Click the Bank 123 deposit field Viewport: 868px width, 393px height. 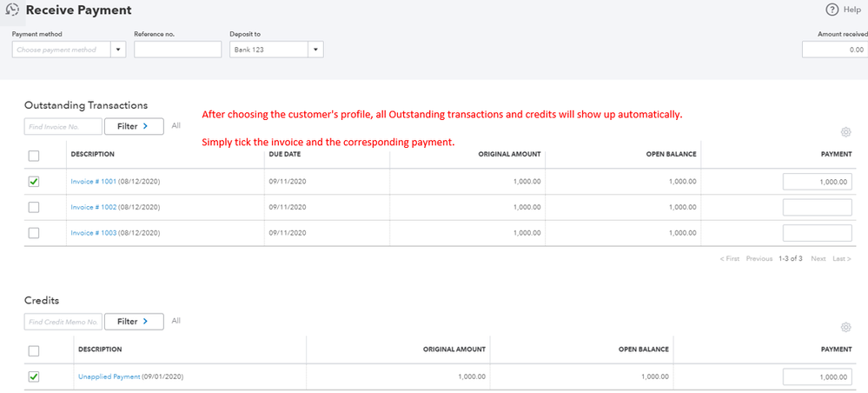(x=269, y=50)
